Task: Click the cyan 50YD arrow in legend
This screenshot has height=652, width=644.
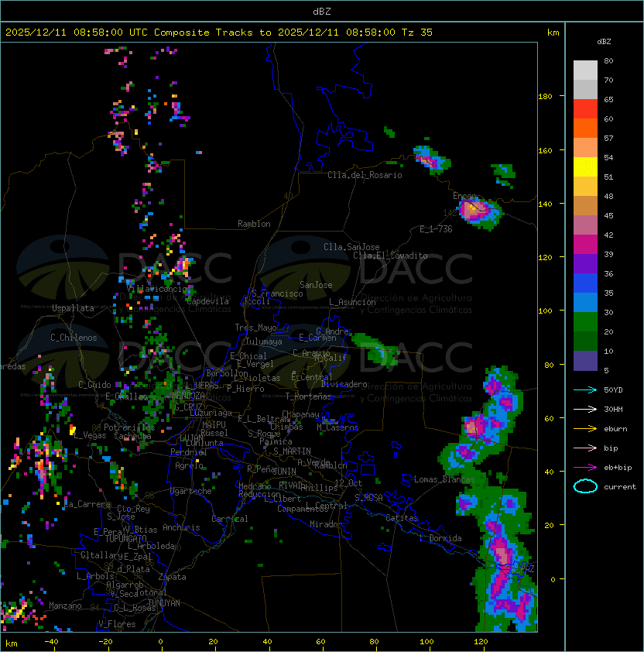Action: [585, 390]
